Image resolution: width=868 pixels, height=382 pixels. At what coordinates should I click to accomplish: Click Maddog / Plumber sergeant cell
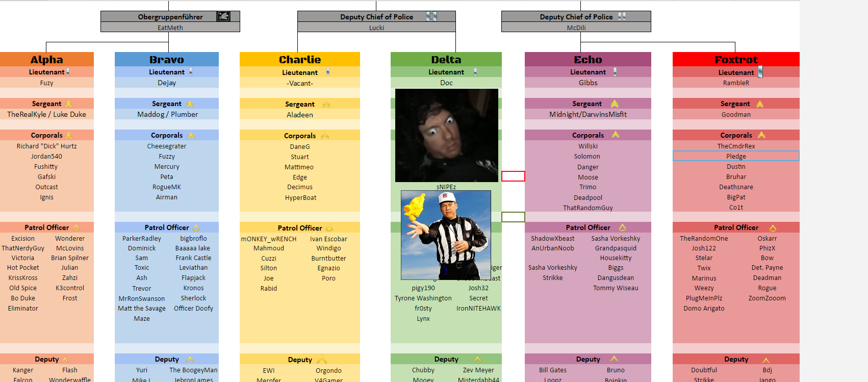click(x=167, y=114)
